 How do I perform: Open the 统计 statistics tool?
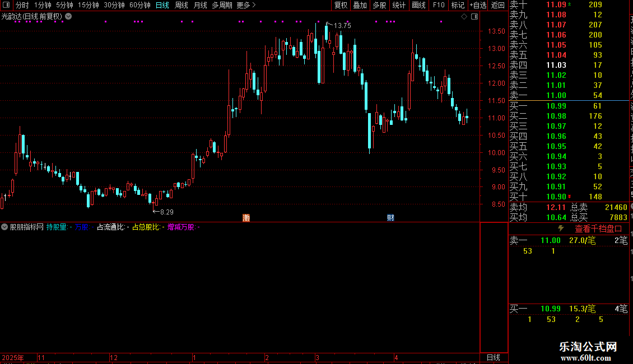pos(399,5)
